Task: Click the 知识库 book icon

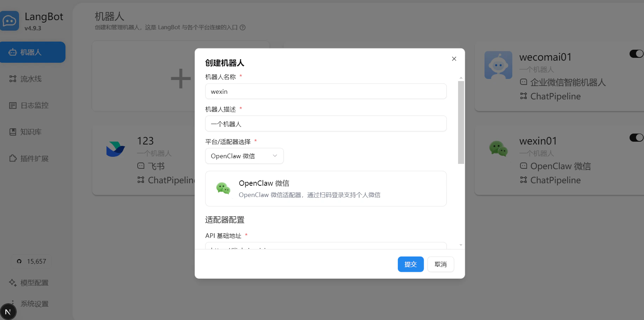Action: tap(13, 131)
